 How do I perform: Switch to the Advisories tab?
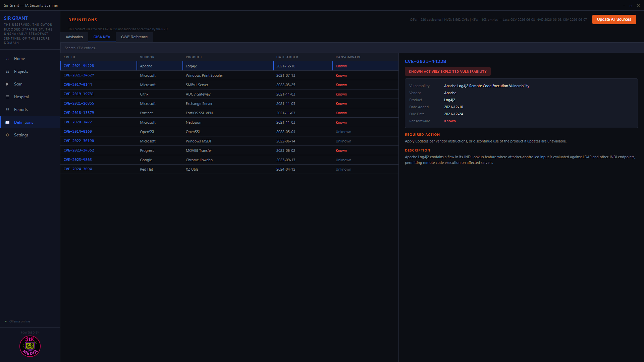point(74,37)
